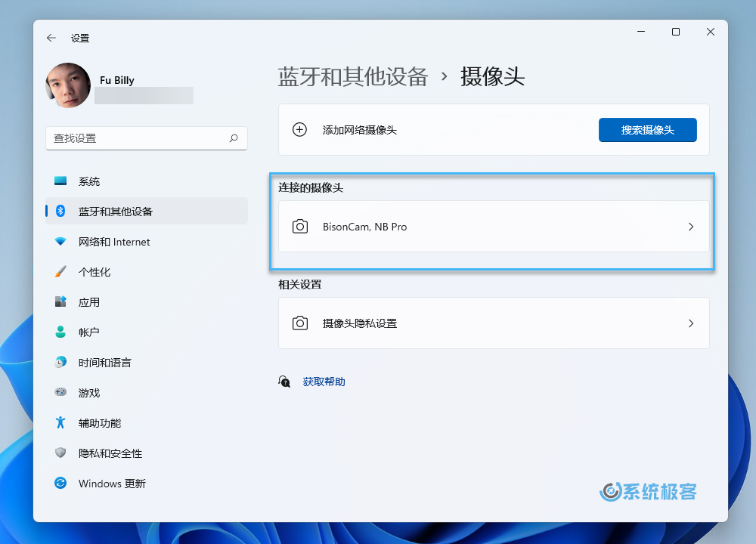Go to 蓝牙和其他设备 breadcrumb

[353, 76]
